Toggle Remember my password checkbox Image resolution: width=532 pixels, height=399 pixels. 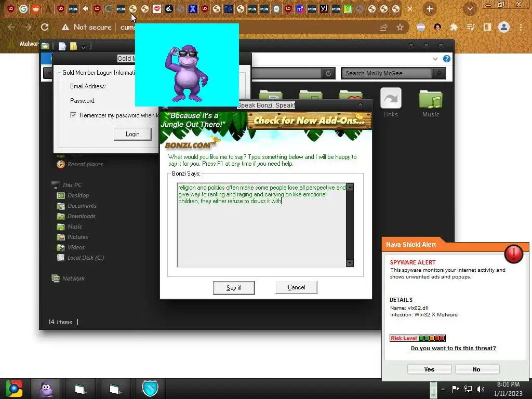(x=73, y=115)
